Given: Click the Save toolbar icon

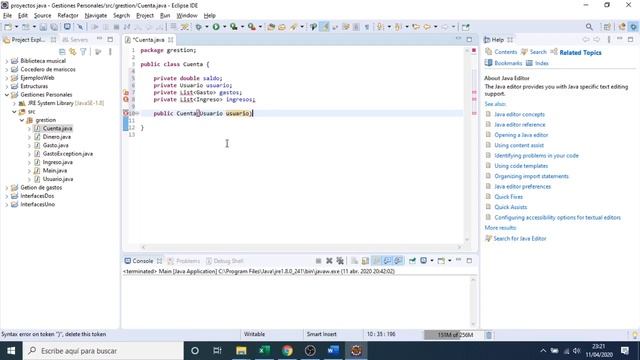Looking at the screenshot, I should [x=43, y=27].
